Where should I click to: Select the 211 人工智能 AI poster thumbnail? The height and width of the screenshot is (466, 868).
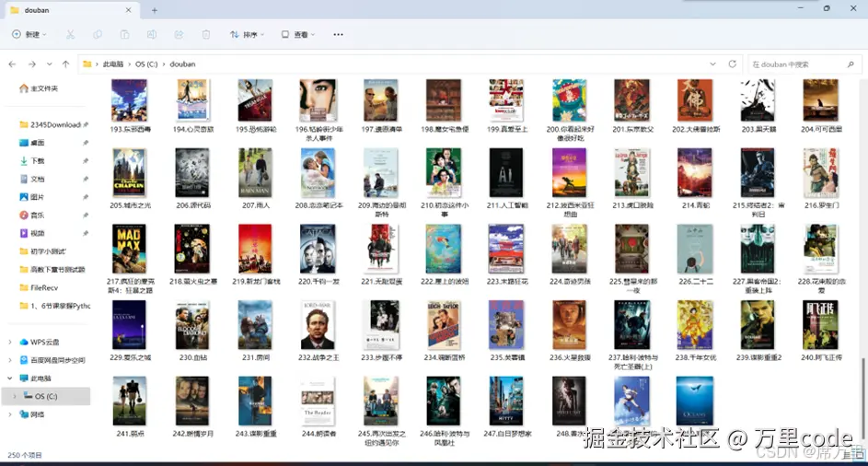pyautogui.click(x=506, y=173)
